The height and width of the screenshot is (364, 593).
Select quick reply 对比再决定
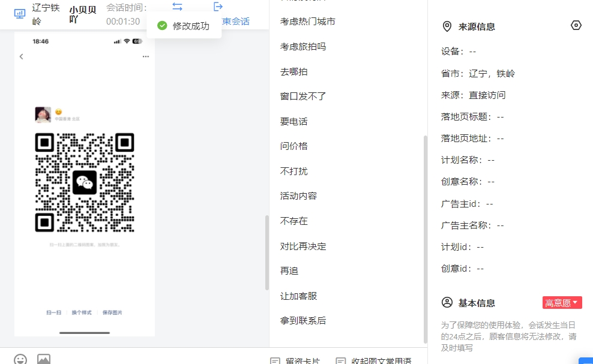pyautogui.click(x=303, y=246)
